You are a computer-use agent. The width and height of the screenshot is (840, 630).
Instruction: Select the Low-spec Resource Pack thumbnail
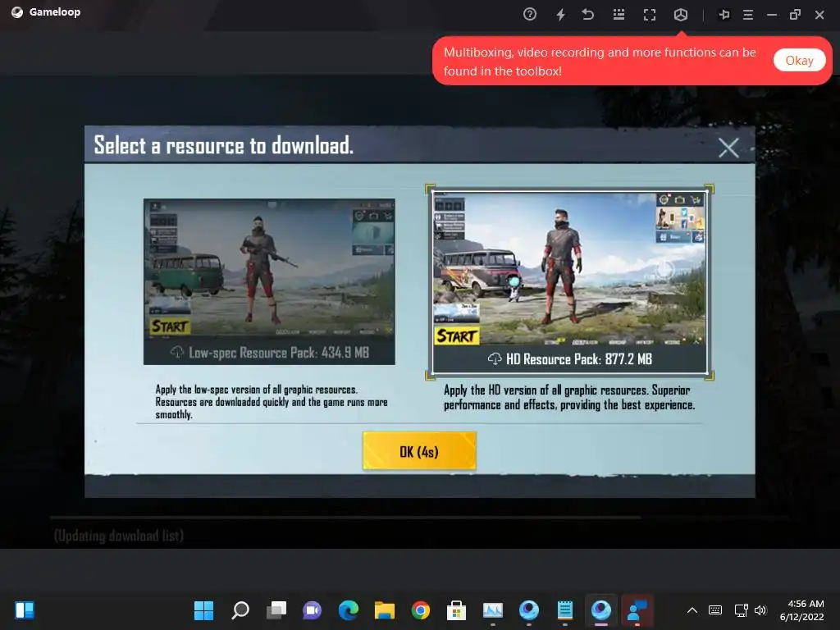click(x=269, y=282)
